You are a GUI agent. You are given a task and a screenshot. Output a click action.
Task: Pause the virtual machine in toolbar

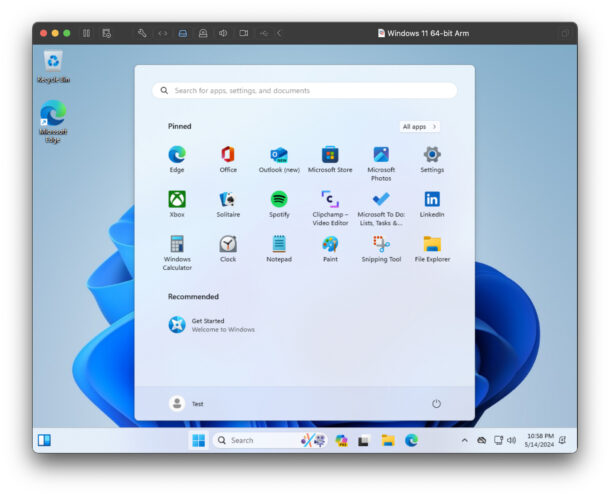point(86,33)
